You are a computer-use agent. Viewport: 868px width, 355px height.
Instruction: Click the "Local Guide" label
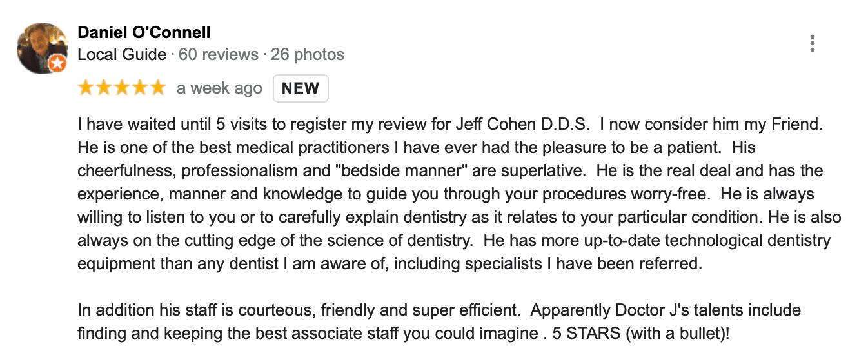click(122, 54)
